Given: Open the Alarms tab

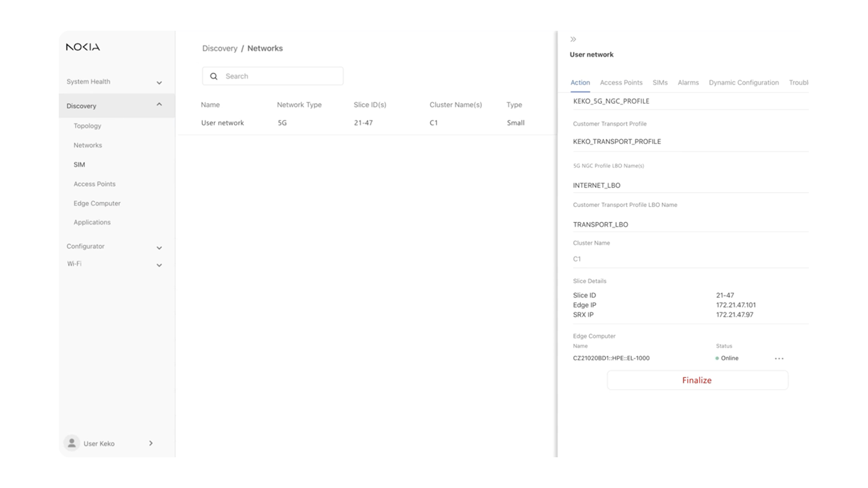Looking at the screenshot, I should [x=688, y=83].
